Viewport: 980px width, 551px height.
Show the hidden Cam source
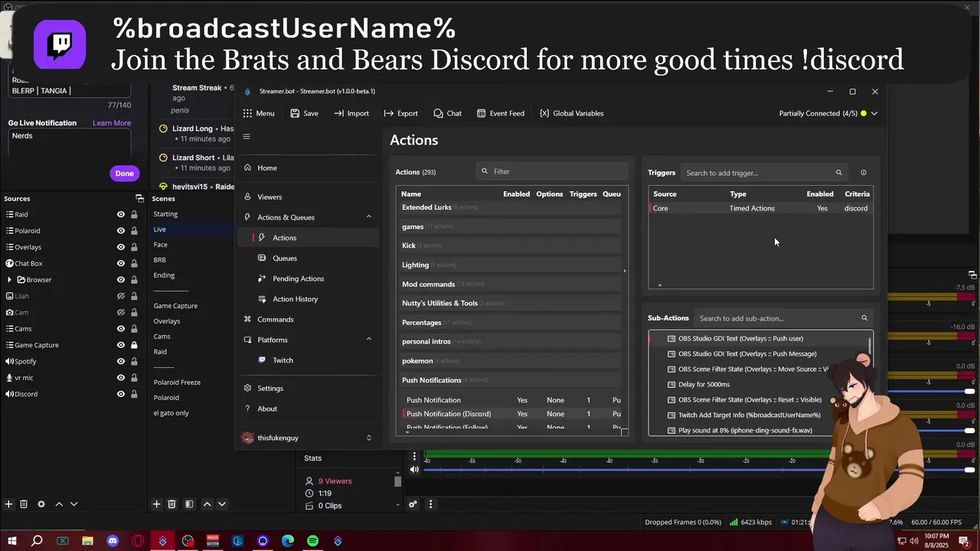pos(121,312)
